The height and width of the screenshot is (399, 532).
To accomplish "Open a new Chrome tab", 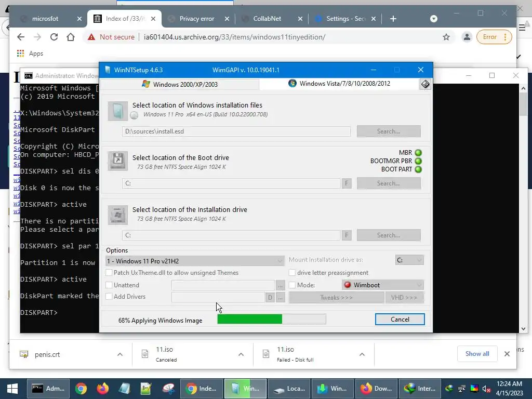I will tap(393, 19).
